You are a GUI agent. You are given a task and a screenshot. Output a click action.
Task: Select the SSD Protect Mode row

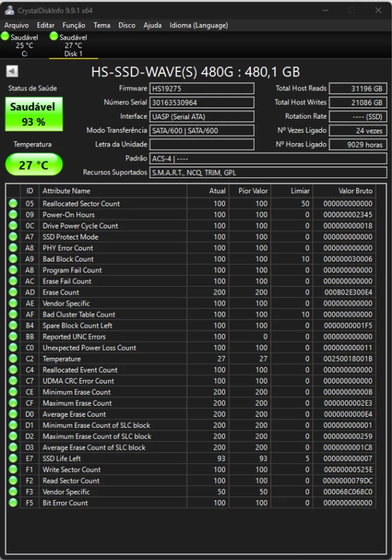click(191, 237)
